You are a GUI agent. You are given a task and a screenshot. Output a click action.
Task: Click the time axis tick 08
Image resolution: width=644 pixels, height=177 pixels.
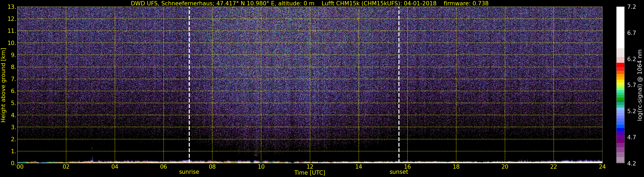point(212,167)
